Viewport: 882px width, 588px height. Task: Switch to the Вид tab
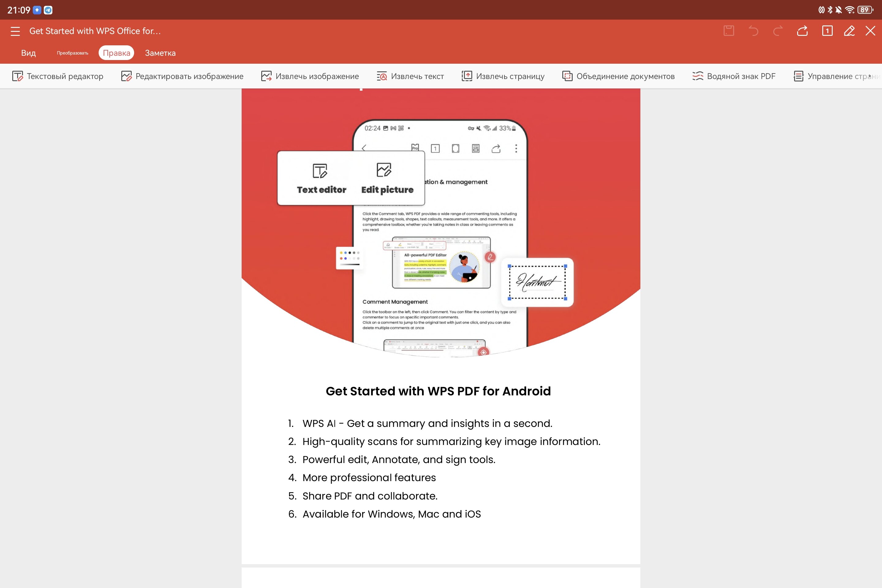click(x=28, y=53)
